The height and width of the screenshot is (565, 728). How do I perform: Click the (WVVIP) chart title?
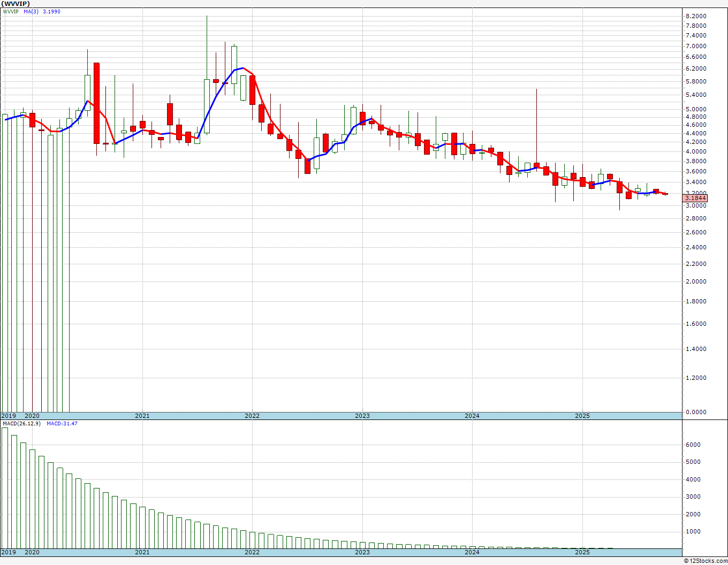pyautogui.click(x=16, y=4)
